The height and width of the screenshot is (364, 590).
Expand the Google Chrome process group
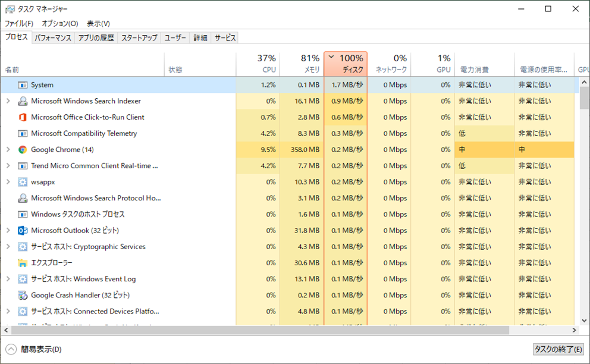click(8, 150)
